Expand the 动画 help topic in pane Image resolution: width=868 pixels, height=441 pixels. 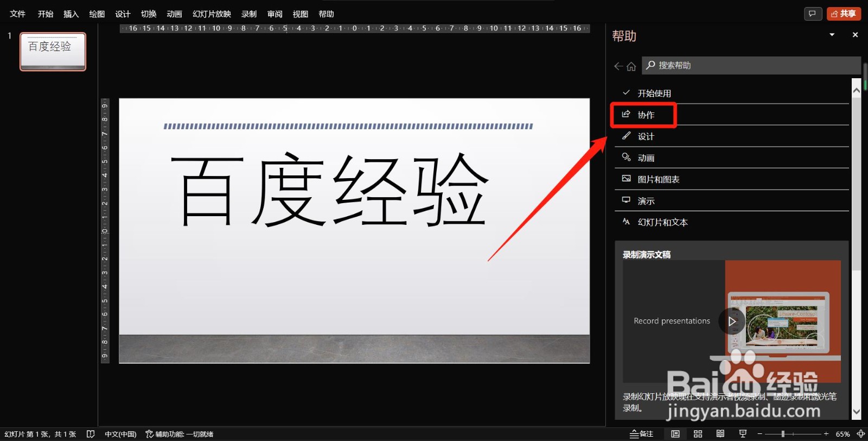coord(732,157)
